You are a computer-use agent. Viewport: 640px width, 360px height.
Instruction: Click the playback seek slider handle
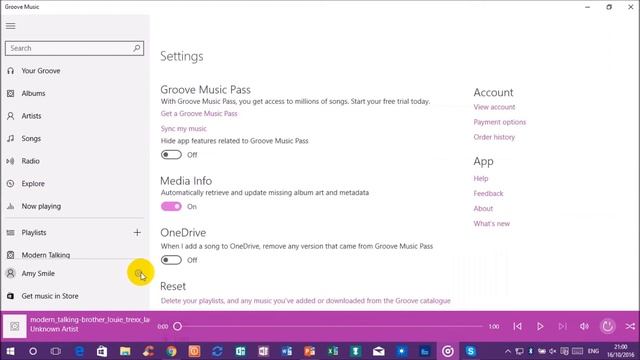point(178,327)
